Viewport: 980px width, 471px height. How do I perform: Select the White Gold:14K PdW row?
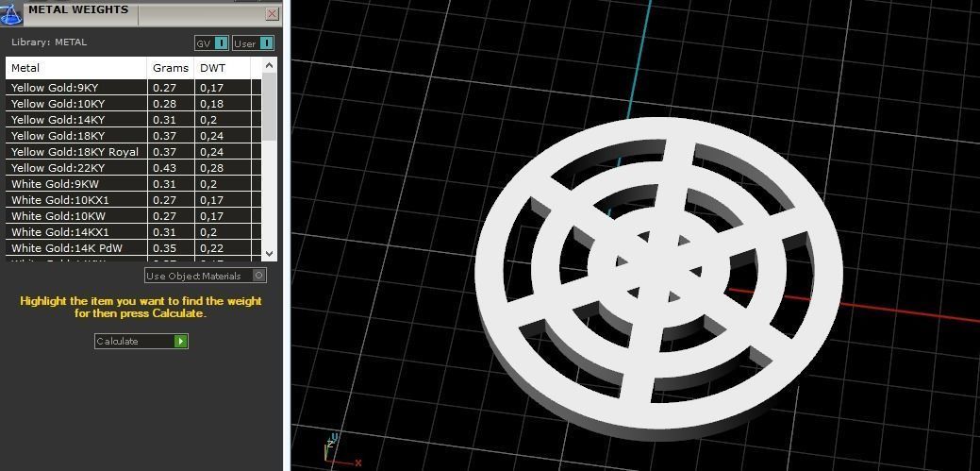[x=133, y=248]
